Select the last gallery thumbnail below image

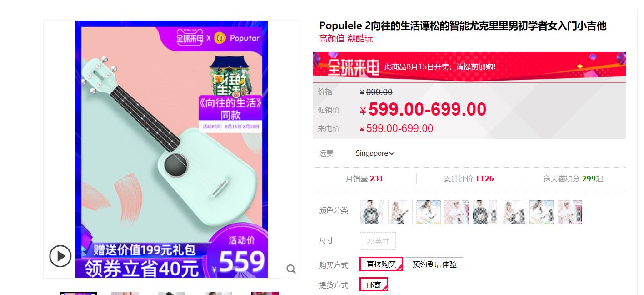pos(265,294)
